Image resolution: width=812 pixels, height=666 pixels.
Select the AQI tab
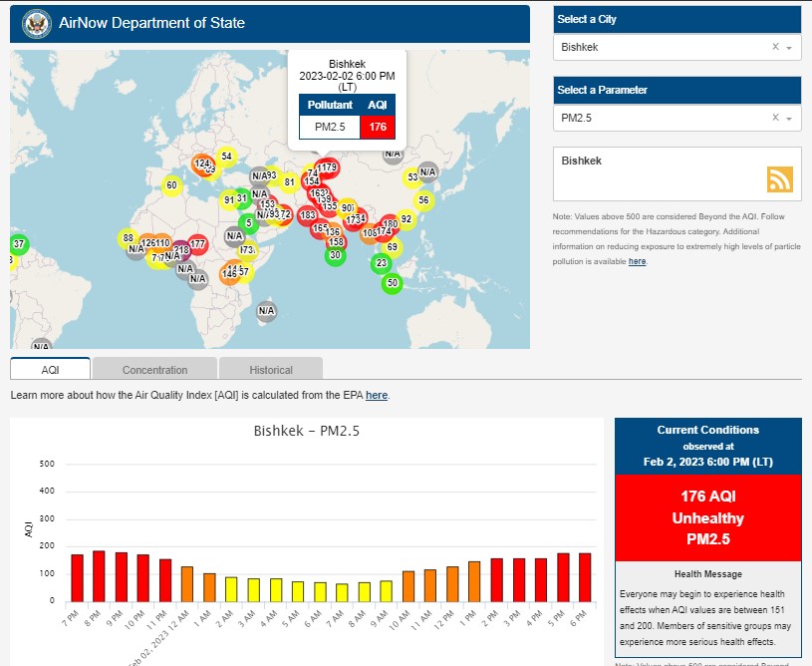(50, 370)
